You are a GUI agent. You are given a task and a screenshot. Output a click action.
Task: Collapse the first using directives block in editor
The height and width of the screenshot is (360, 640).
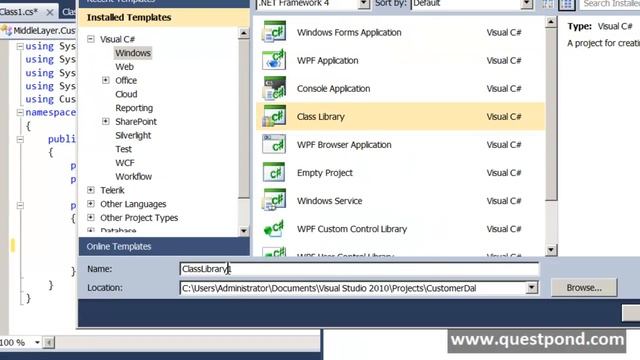(20, 46)
